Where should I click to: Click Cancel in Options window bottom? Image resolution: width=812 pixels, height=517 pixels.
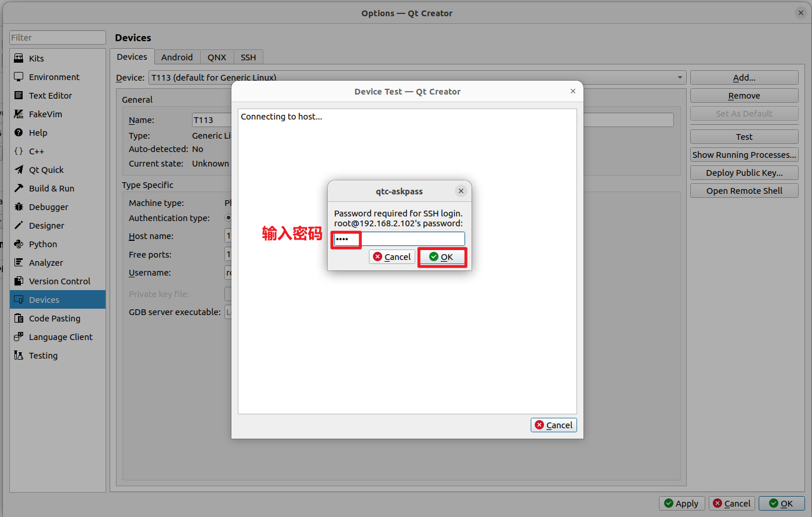coord(732,503)
